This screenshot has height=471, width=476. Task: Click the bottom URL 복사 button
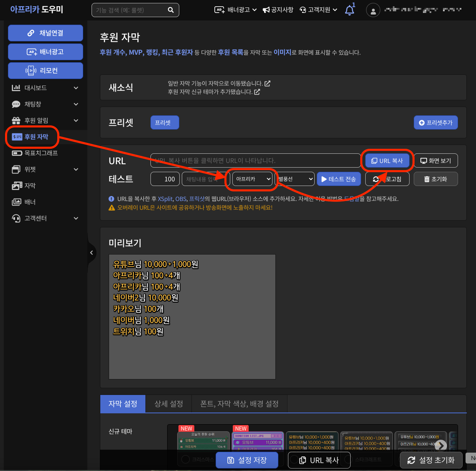319,460
